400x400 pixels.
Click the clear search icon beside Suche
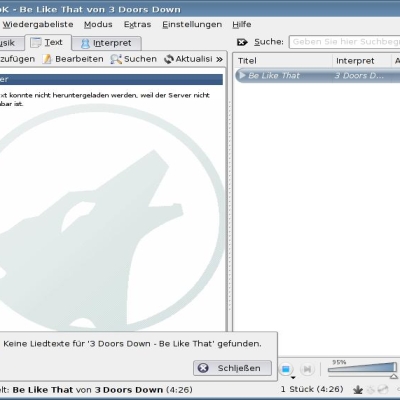click(x=242, y=42)
